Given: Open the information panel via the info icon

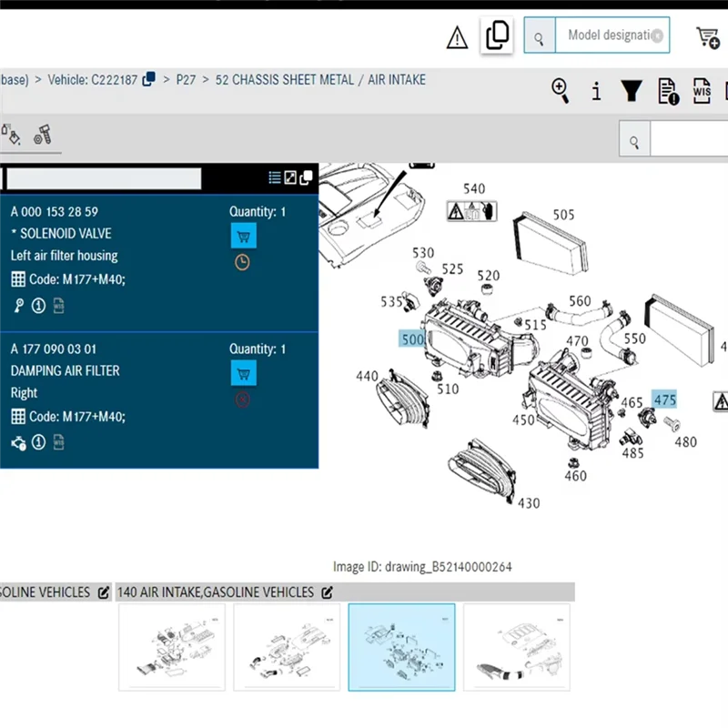Looking at the screenshot, I should coord(596,91).
